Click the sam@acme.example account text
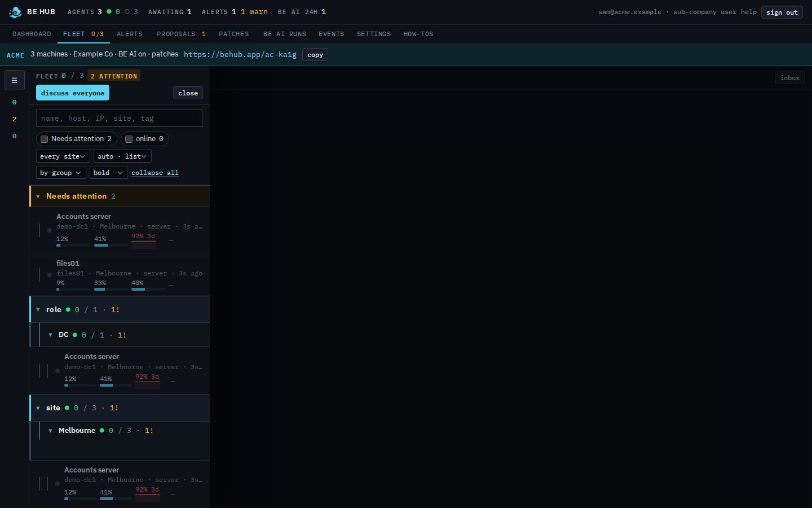The image size is (812, 508). click(x=630, y=12)
